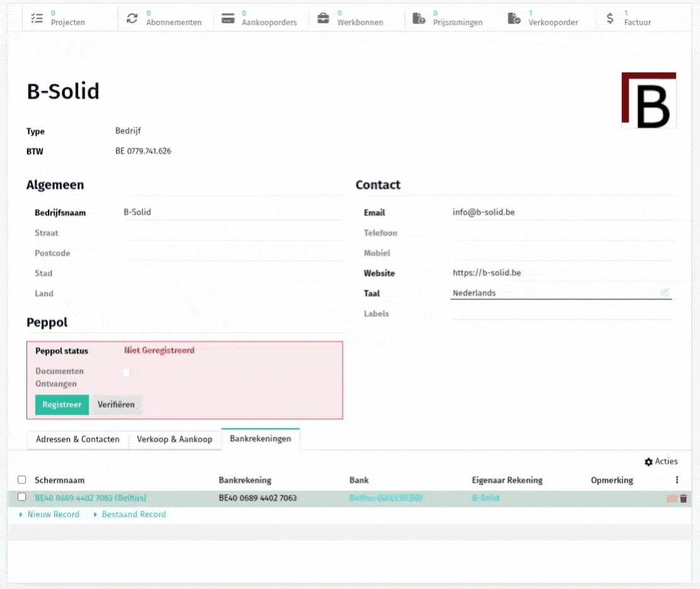The height and width of the screenshot is (589, 700).
Task: Tick the checkbox for the BE40 Belfius row
Action: point(22,497)
